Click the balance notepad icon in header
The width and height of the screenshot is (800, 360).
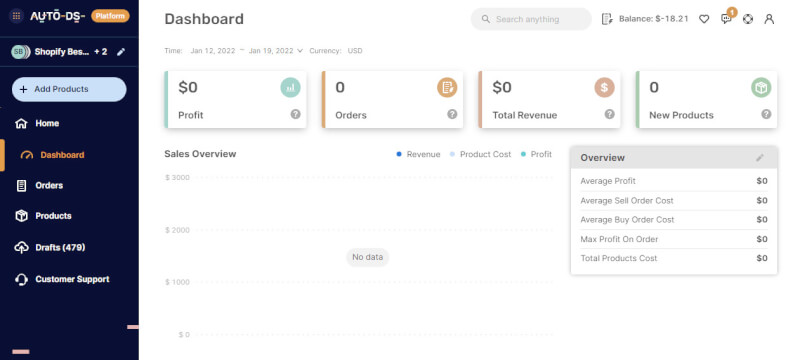click(607, 19)
